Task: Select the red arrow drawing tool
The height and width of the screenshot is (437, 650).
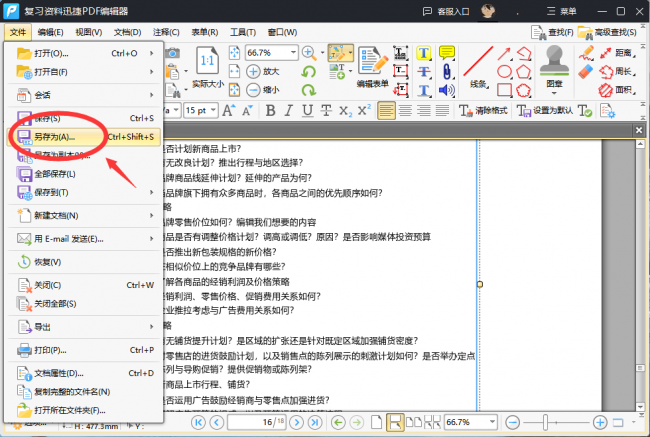Action: (x=504, y=53)
